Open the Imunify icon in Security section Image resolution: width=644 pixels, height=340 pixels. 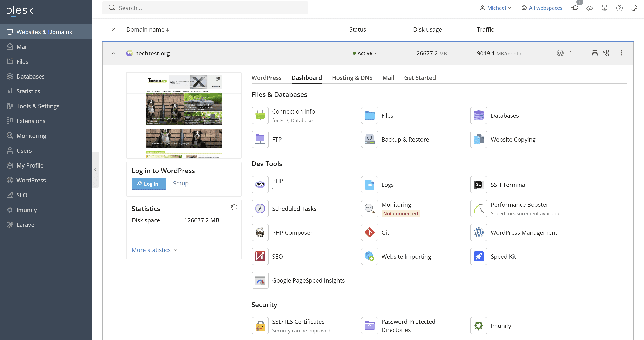[479, 326]
